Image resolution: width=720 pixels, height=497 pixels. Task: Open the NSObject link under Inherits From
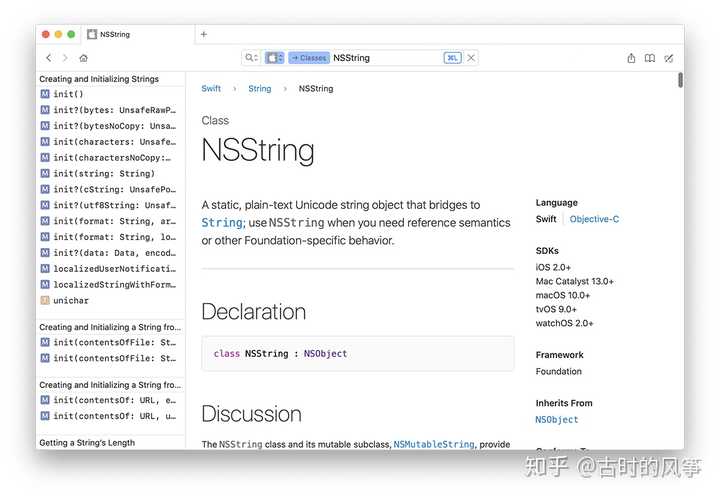click(x=557, y=419)
